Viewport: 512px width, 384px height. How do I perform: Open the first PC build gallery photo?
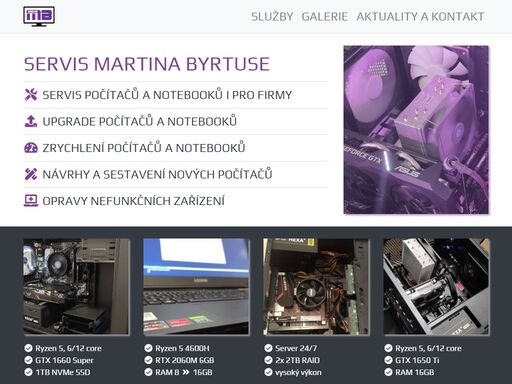point(76,287)
